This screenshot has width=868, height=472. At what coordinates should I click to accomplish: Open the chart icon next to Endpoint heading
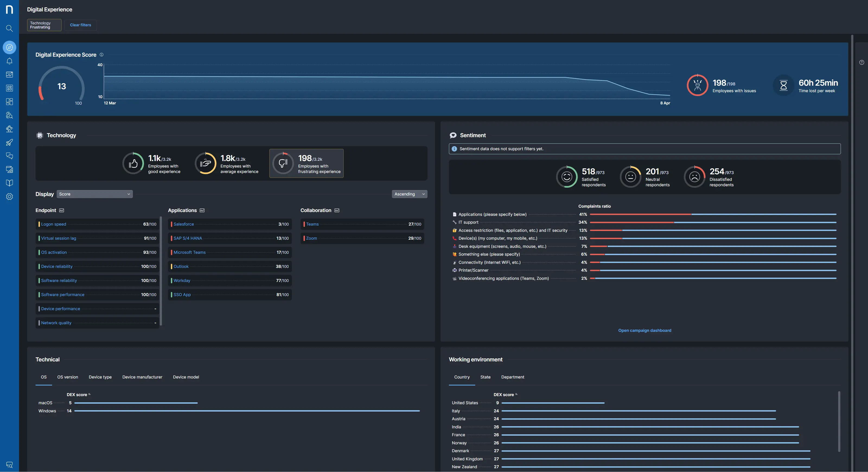62,210
